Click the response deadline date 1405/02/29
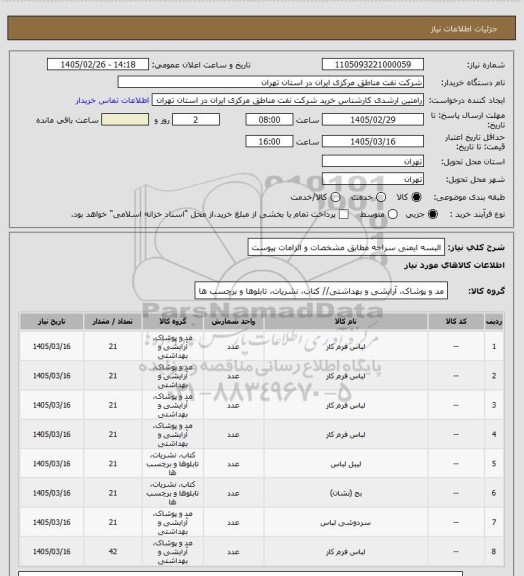The width and height of the screenshot is (524, 576). [373, 120]
